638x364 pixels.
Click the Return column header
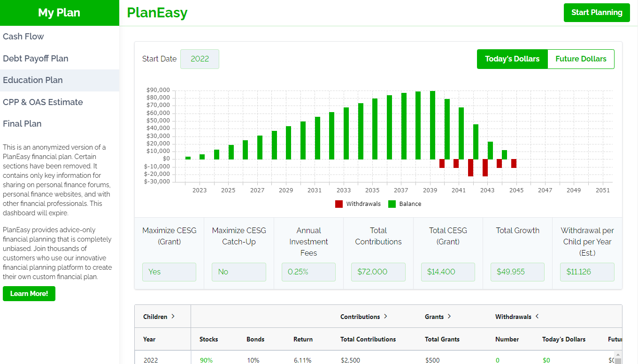click(303, 339)
